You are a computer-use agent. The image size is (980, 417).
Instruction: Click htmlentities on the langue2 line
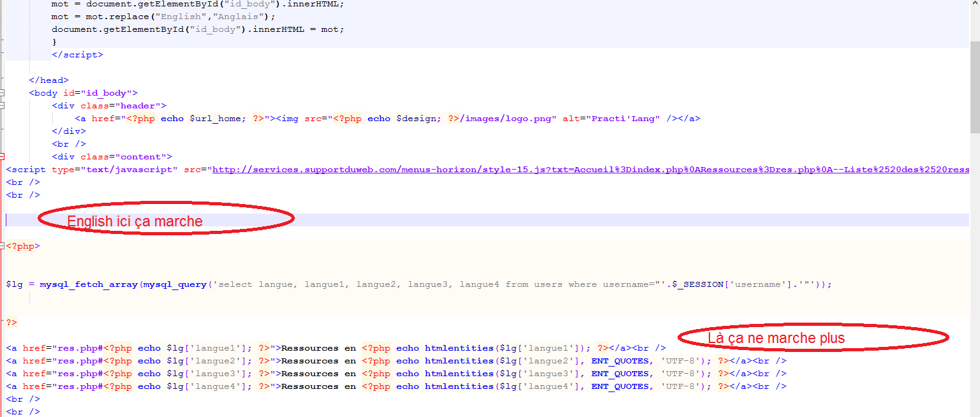459,361
